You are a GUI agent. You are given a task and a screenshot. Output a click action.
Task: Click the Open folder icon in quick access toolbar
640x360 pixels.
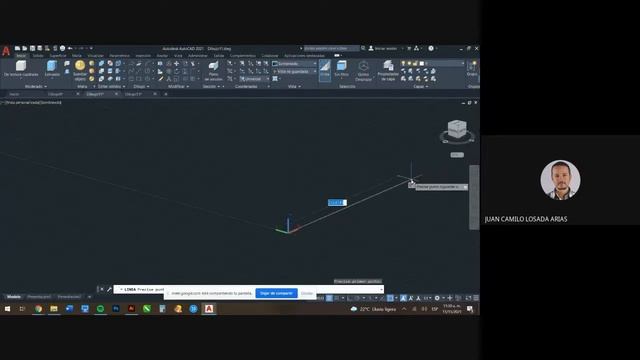click(x=24, y=48)
